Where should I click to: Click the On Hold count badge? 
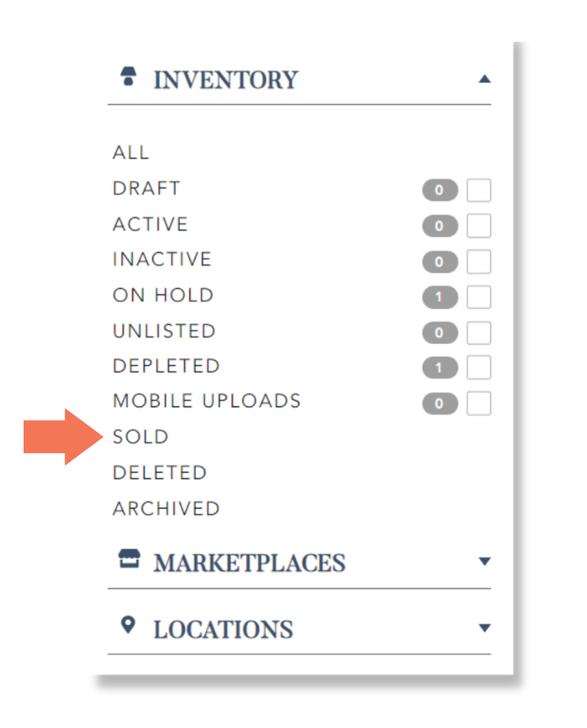tap(439, 297)
